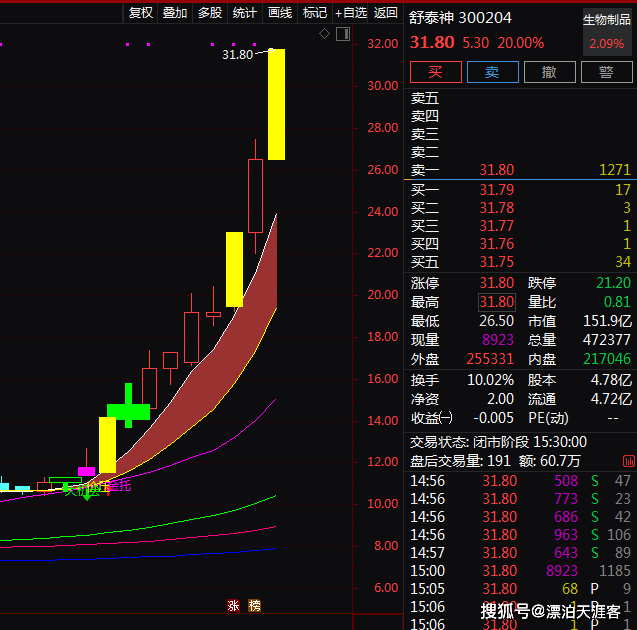The image size is (637, 630).
Task: Open the 警 price alert button
Action: pos(605,72)
